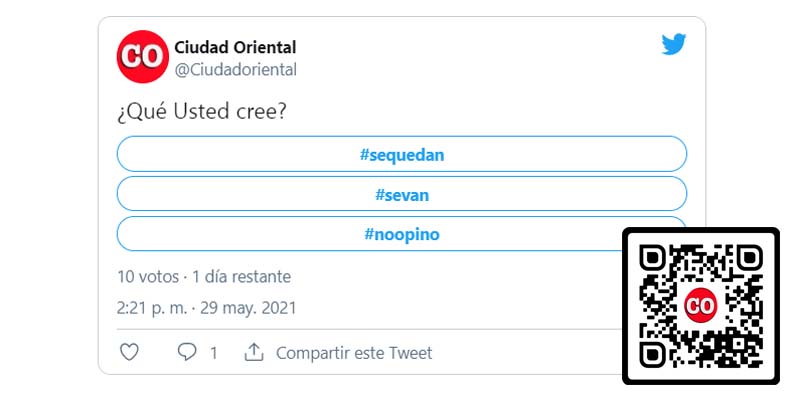Viewport: 800px width, 400px height.
Task: Open the tweet timestamp 2:21 p. m.
Action: [151, 308]
